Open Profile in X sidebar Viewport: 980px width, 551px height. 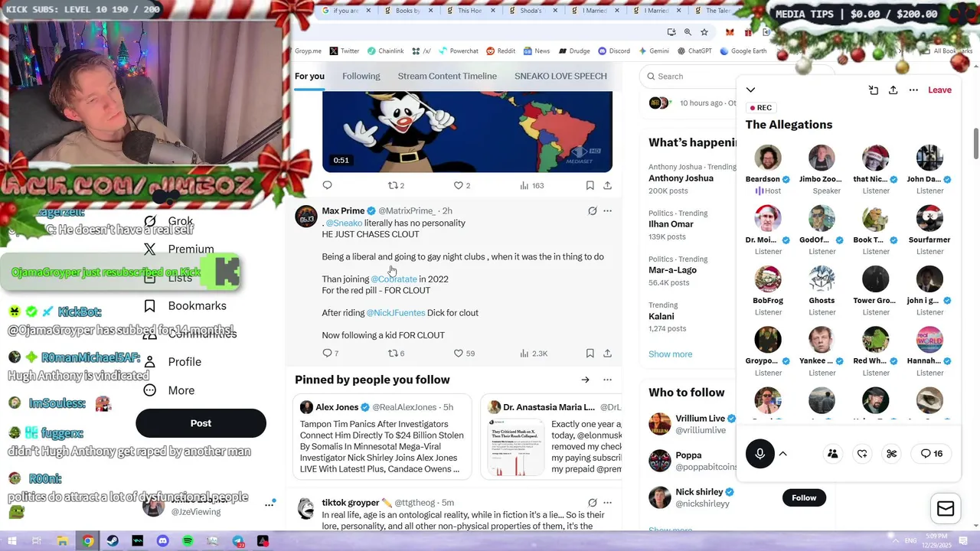[174, 362]
